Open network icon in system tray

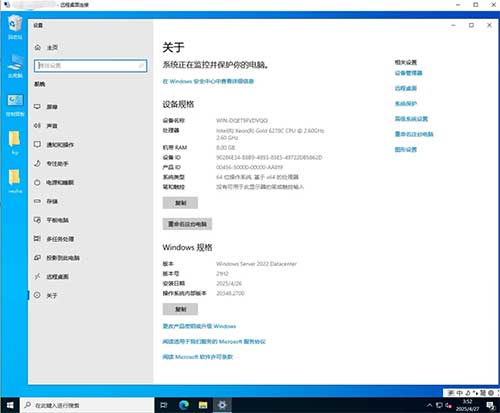439,405
